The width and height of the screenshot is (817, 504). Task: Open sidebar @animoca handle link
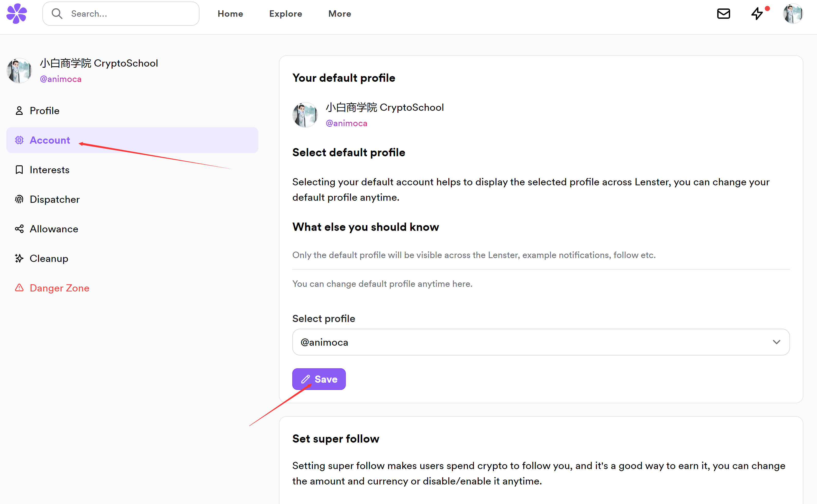pyautogui.click(x=61, y=79)
